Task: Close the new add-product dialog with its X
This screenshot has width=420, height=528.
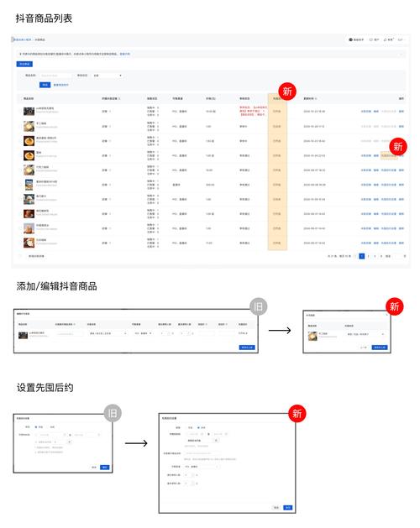Action: [386, 315]
